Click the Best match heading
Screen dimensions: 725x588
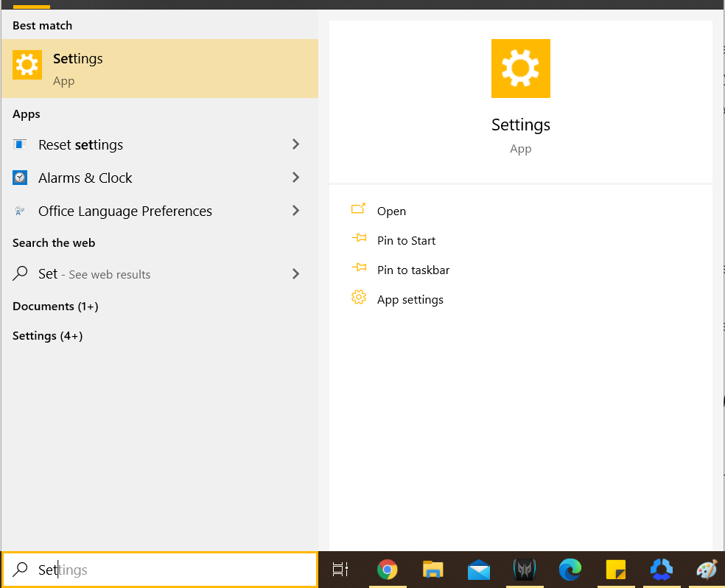click(x=42, y=26)
